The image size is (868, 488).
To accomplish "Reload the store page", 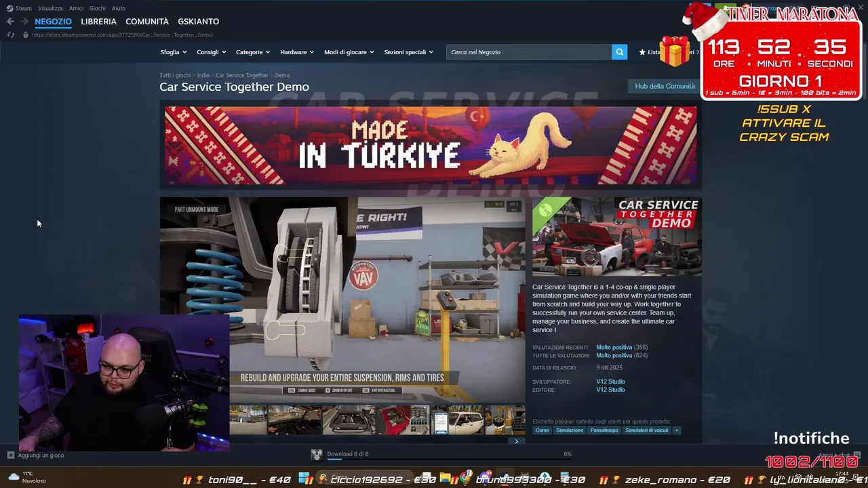I will click(x=10, y=35).
